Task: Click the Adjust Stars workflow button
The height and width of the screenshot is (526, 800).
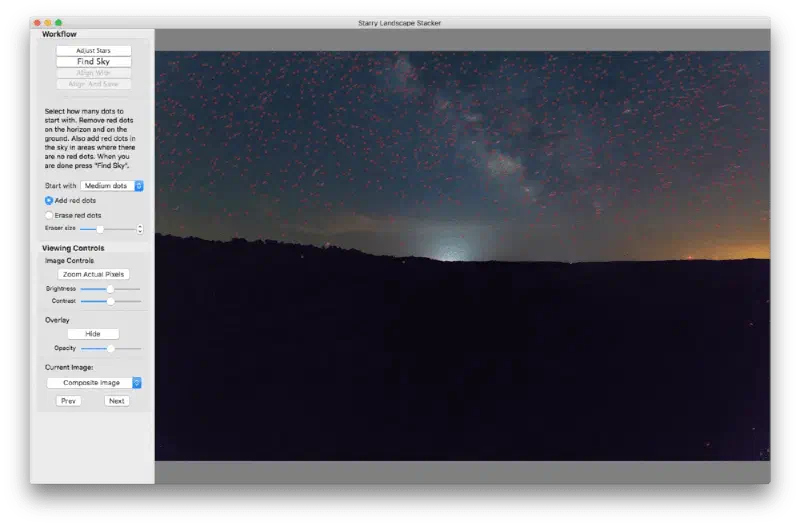Action: click(x=93, y=51)
